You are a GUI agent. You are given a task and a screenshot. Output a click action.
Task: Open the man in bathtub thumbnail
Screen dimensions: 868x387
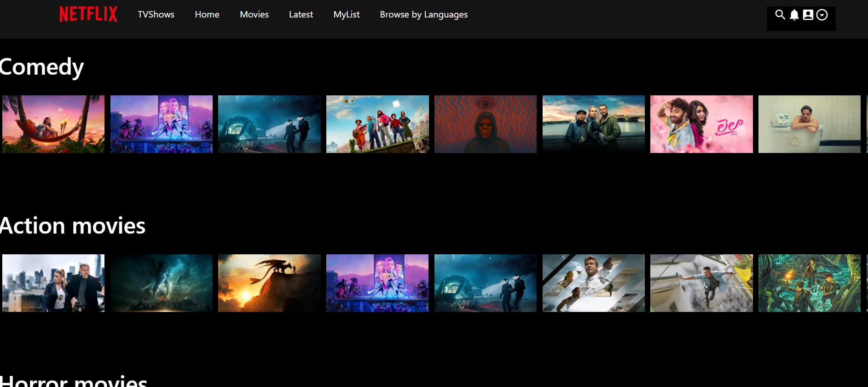click(x=809, y=124)
